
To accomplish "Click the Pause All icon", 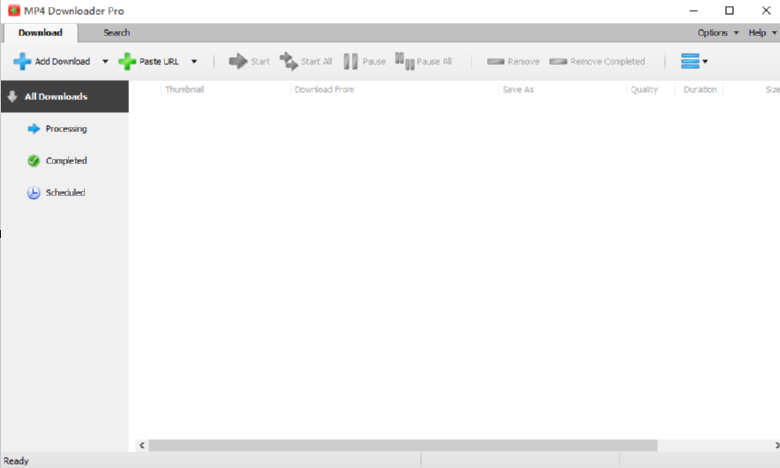I will [x=404, y=61].
